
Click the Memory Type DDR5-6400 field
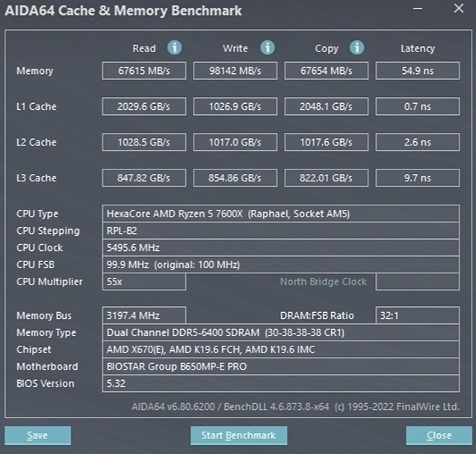click(x=280, y=333)
